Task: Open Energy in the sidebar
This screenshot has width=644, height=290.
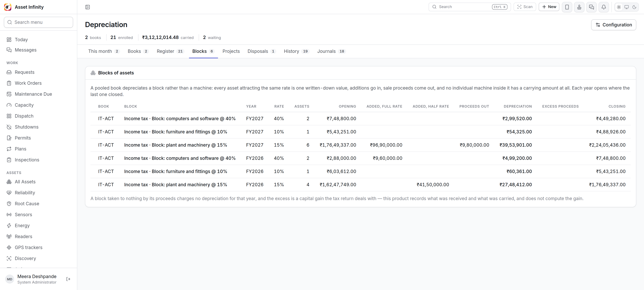Action: pyautogui.click(x=38, y=225)
